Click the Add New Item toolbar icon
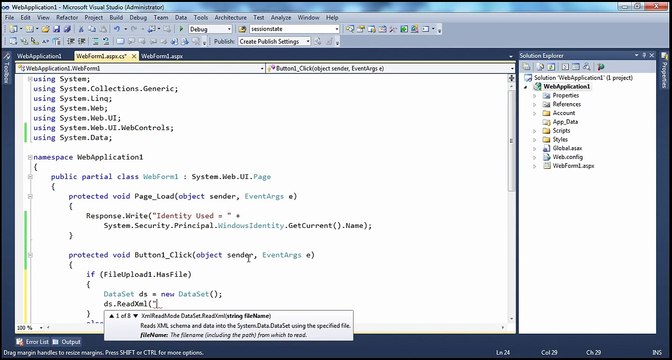Viewport: 672px width, 360px height. tap(29, 29)
